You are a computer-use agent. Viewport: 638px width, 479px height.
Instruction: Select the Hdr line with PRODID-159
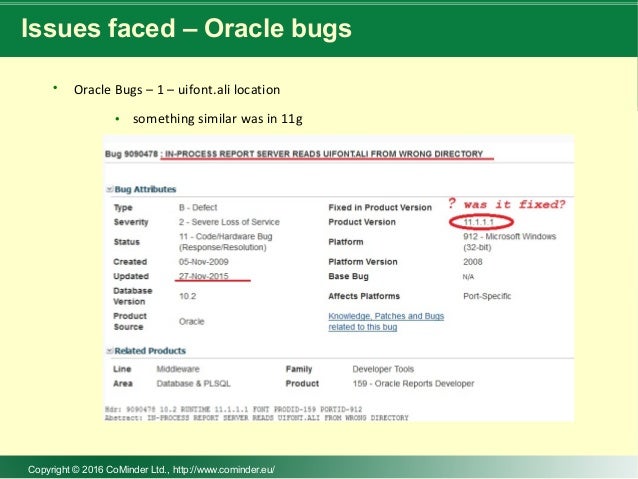[x=233, y=409]
